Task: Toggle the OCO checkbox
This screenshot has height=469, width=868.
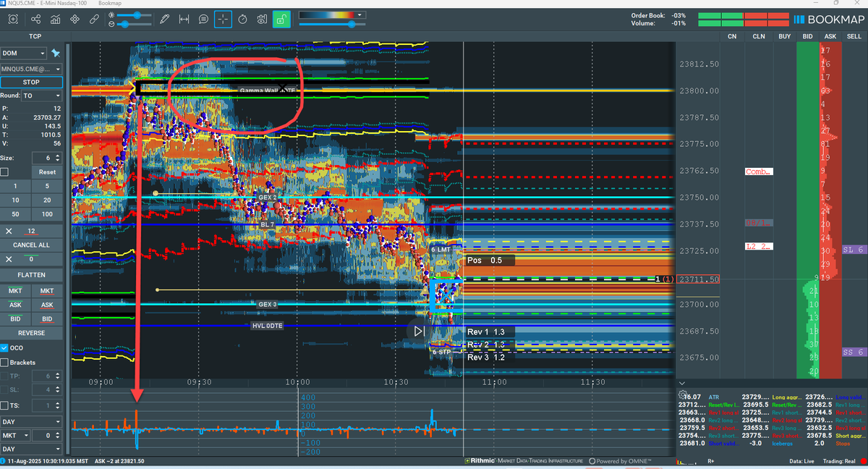Action: [6, 347]
